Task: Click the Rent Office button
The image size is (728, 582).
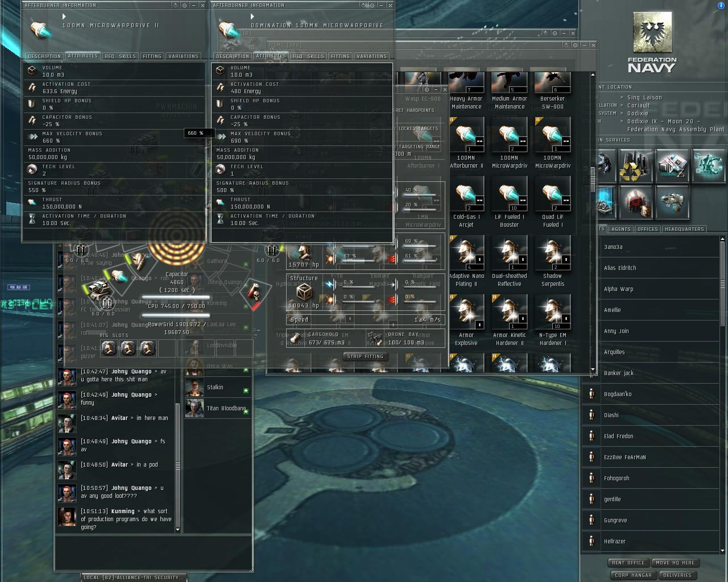Action: pos(628,563)
